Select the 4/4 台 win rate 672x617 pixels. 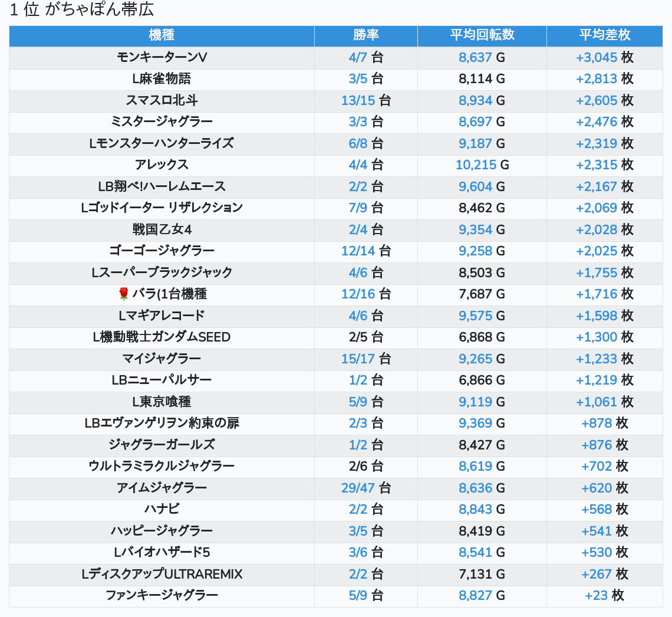click(x=365, y=165)
